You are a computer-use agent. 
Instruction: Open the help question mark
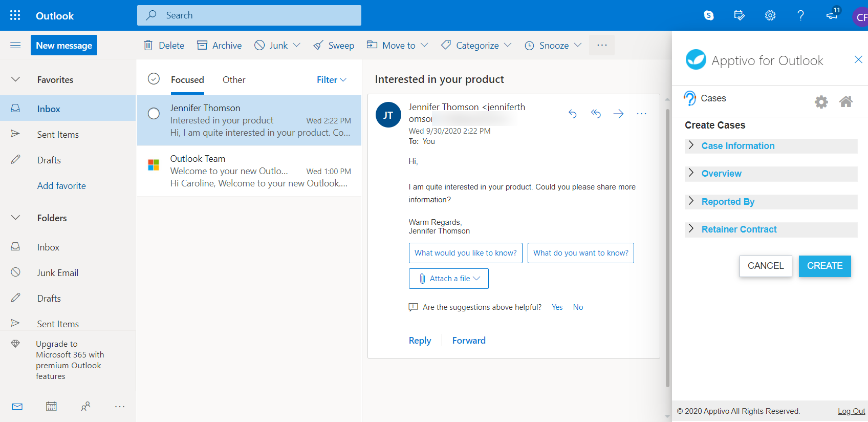[x=801, y=15]
